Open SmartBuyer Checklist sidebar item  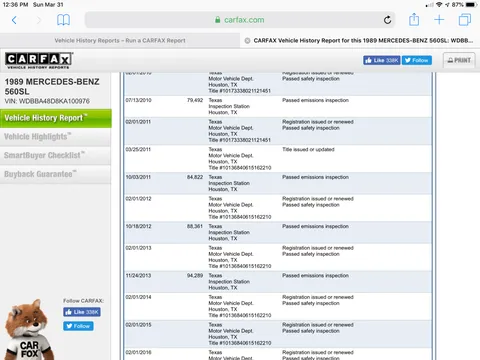click(x=56, y=155)
